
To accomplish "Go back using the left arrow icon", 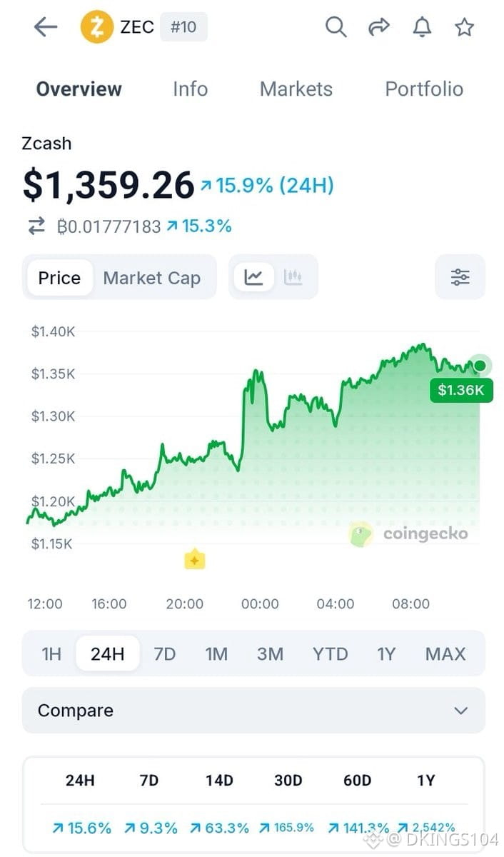I will tap(46, 27).
